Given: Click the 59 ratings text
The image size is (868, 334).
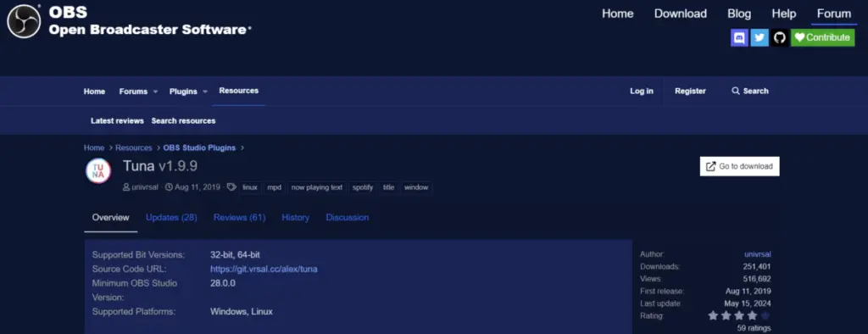Looking at the screenshot, I should pyautogui.click(x=754, y=328).
